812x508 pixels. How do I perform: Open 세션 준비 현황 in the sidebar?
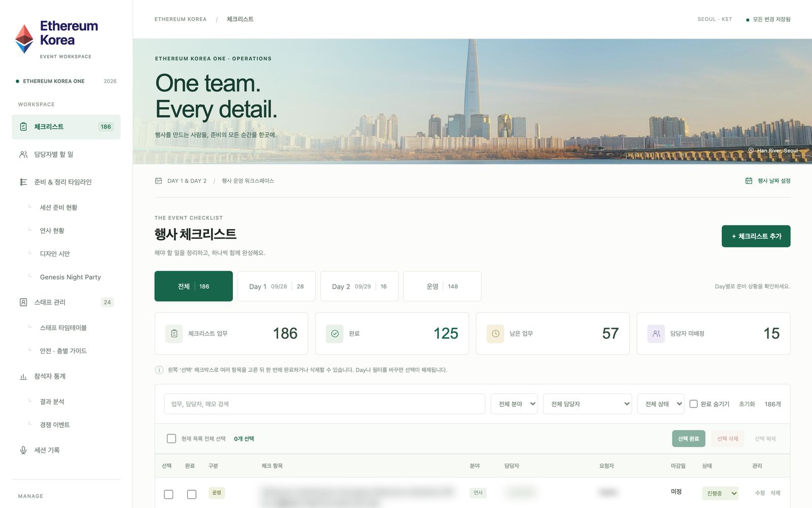pyautogui.click(x=59, y=207)
